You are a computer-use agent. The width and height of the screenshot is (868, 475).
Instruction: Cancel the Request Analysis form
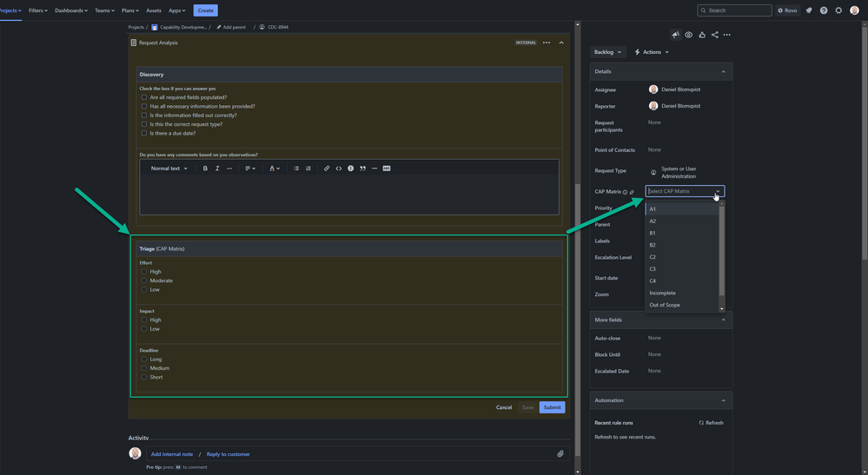click(x=504, y=407)
